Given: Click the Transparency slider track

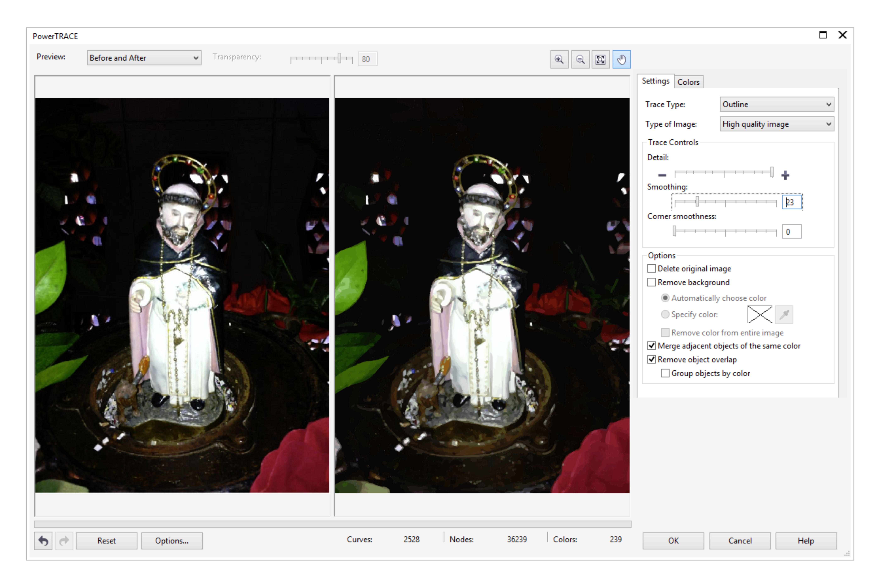Looking at the screenshot, I should [x=321, y=59].
